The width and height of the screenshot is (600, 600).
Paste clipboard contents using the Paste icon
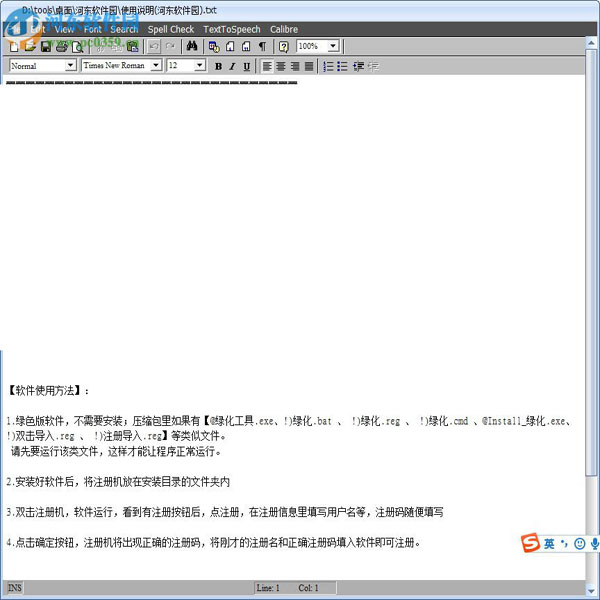132,47
